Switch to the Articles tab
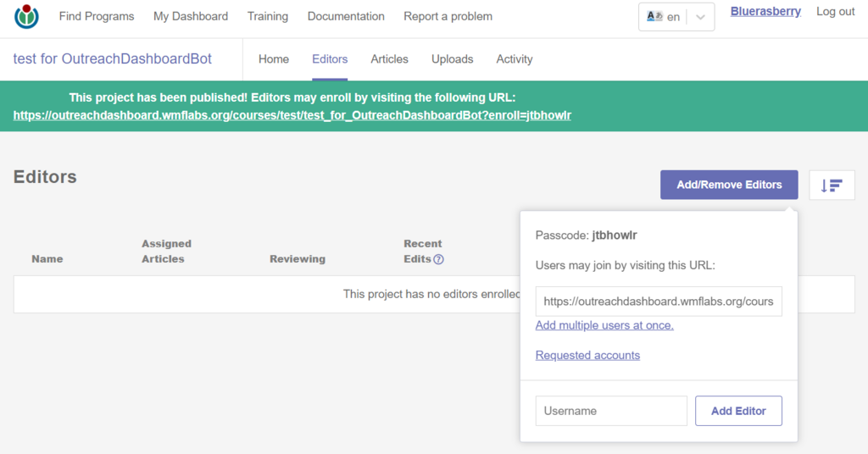 coord(389,59)
